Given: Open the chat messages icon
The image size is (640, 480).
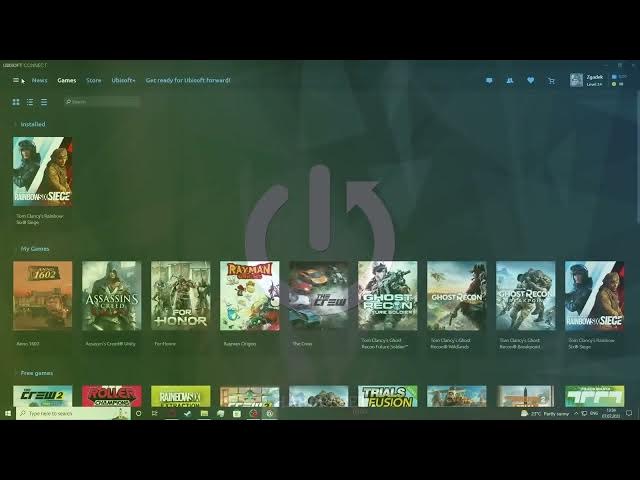Looking at the screenshot, I should click(489, 80).
